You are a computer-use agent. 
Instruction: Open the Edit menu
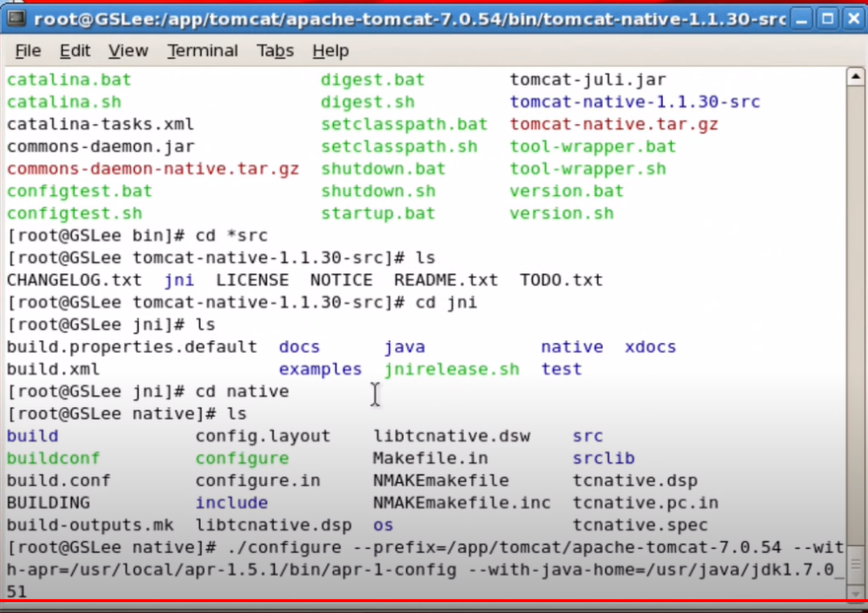75,51
